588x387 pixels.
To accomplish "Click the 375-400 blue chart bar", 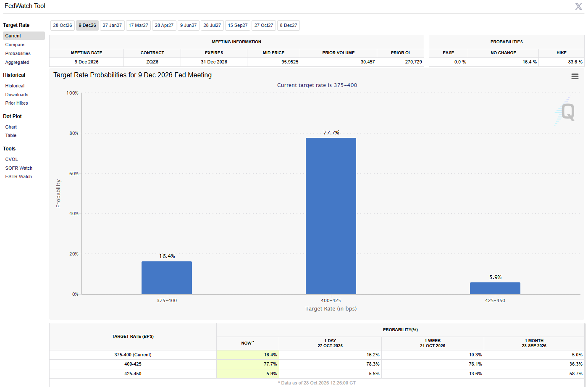I will [167, 278].
